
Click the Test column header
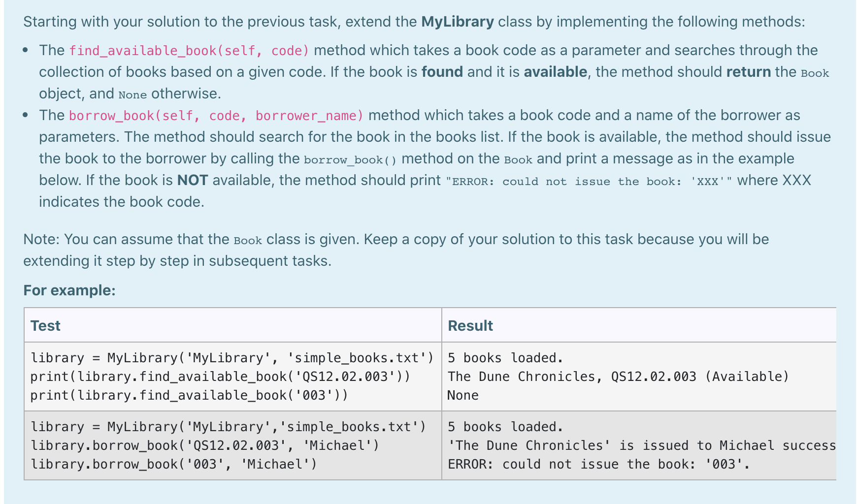[x=45, y=325]
